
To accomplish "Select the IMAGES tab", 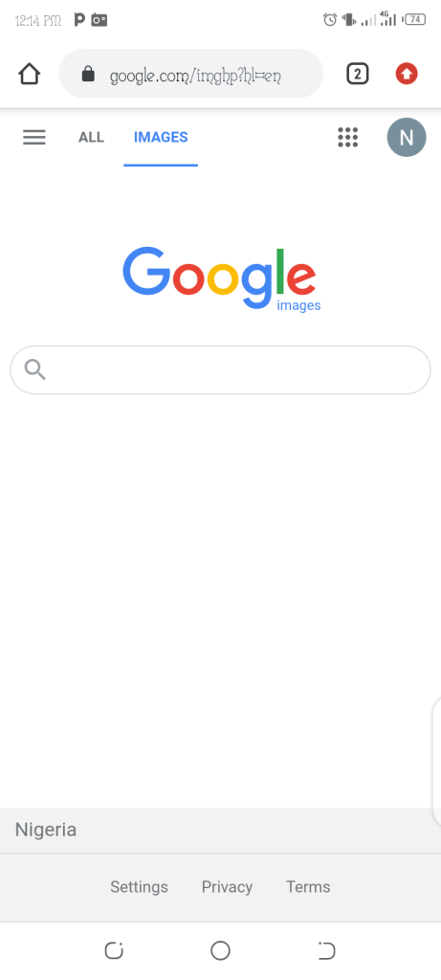I will (161, 138).
